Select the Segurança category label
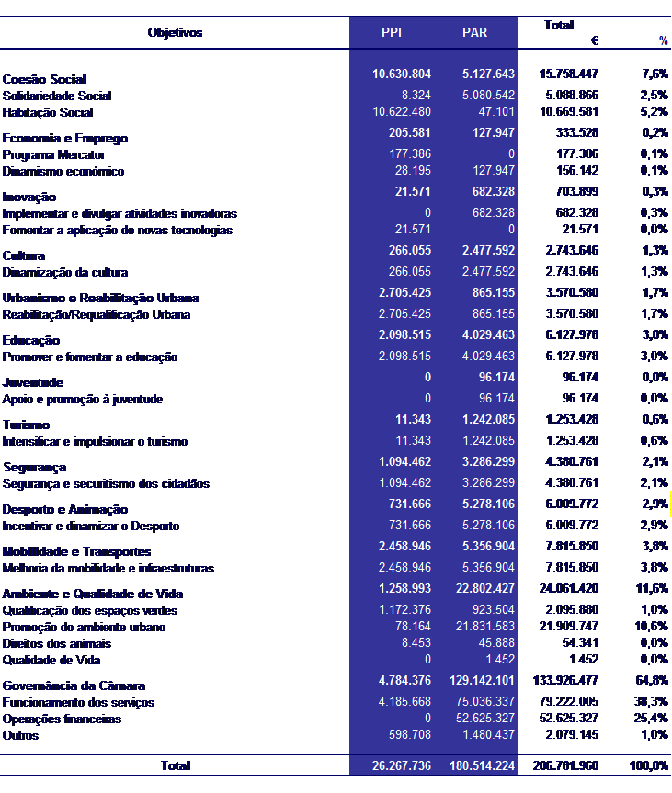The height and width of the screenshot is (793, 672). (34, 468)
